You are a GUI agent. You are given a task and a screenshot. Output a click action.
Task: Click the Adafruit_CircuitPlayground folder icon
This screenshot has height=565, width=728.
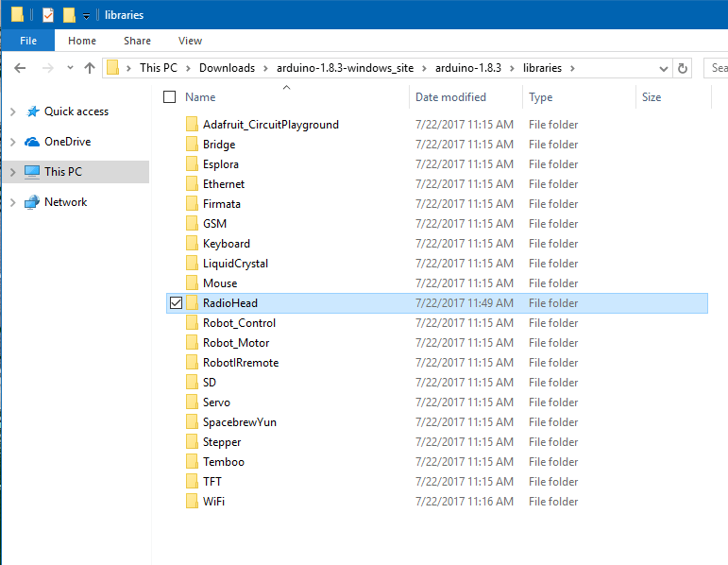pyautogui.click(x=192, y=125)
